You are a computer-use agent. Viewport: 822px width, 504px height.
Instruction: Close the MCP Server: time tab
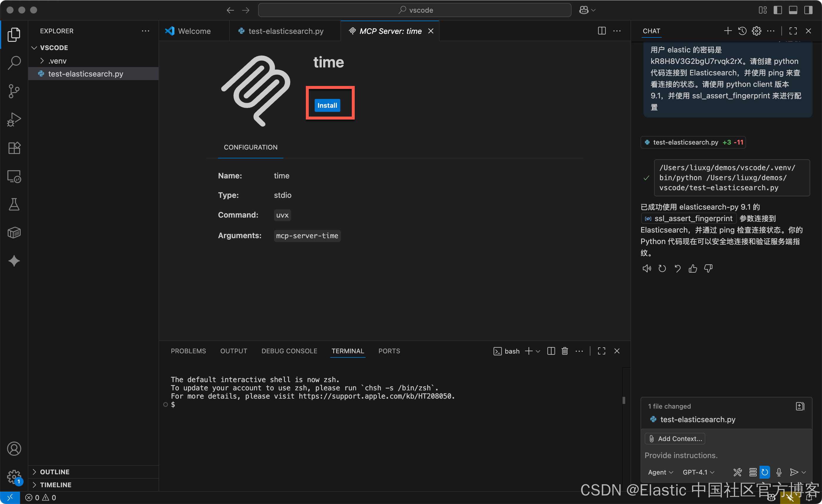tap(431, 31)
